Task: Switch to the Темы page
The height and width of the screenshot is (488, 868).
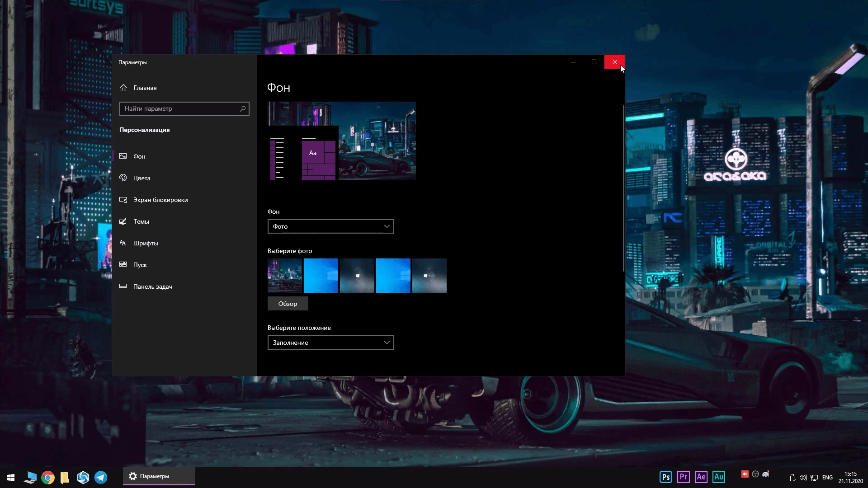Action: 184,221
